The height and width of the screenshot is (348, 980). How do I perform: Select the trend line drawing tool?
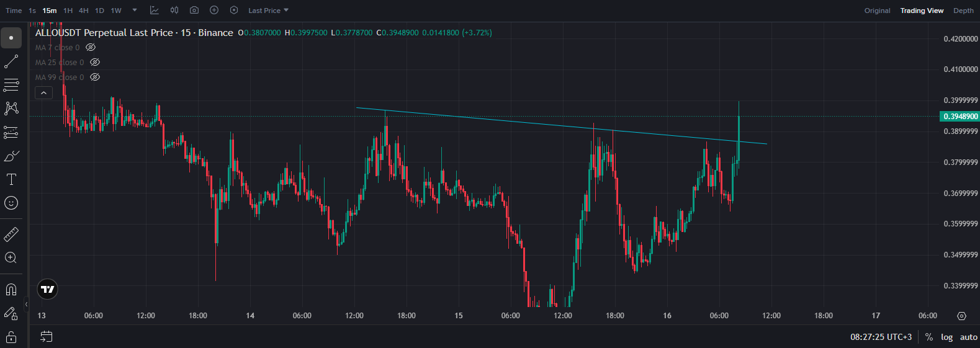[11, 61]
